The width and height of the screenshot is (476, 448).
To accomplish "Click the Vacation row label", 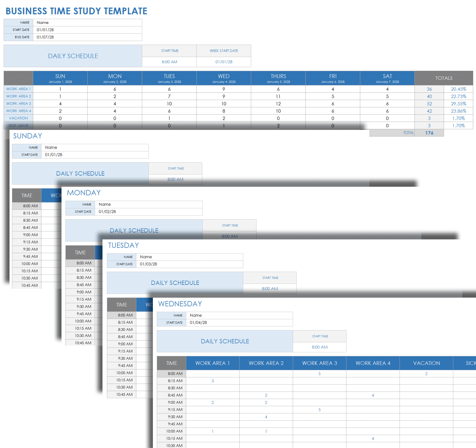I will 18,118.
